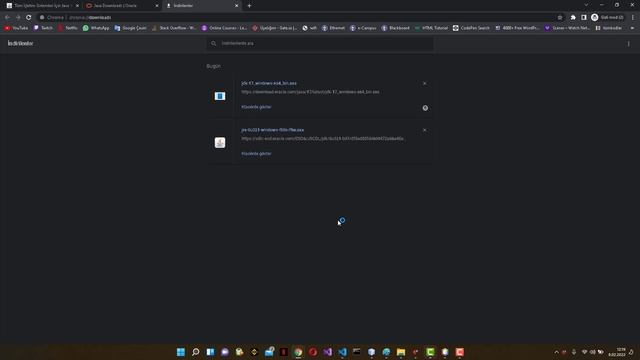Viewport: 640px width, 360px height.
Task: Reload the downloads page
Action: 29,18
